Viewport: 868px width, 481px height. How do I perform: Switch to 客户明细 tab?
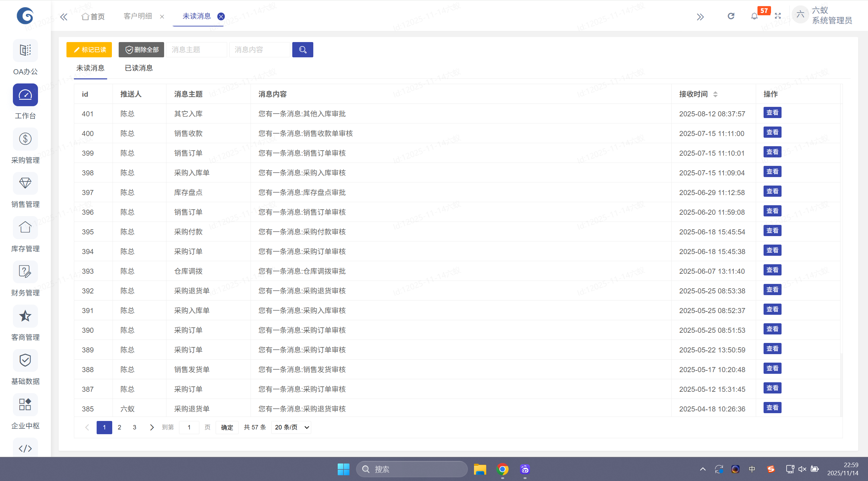[x=138, y=16]
